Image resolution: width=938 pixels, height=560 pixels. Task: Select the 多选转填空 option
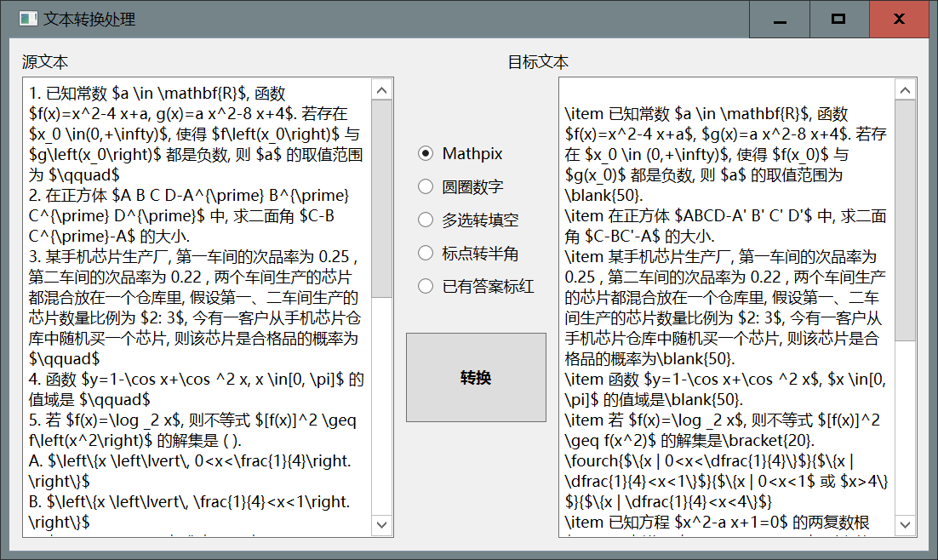[425, 220]
